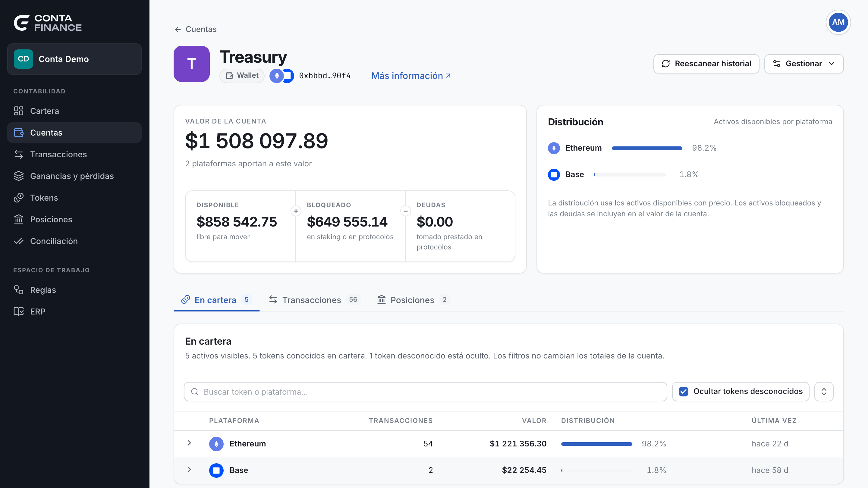The image size is (868, 488).
Task: Focus the Buscar token o plataforma field
Action: tap(425, 391)
